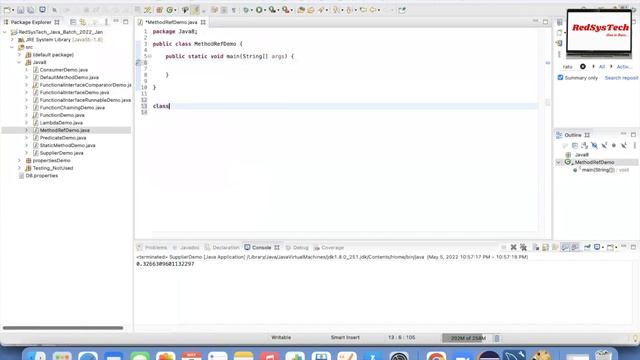Maximize the Console panel
640x360 pixels.
[633, 247]
